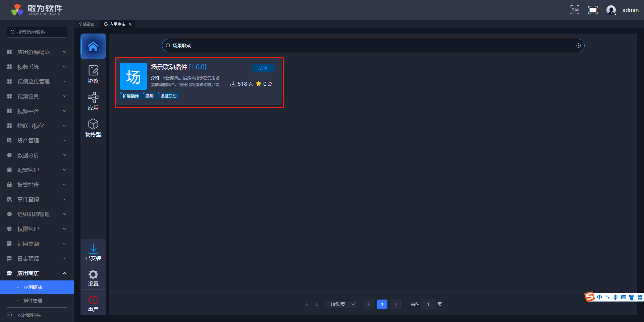
Task: Open the Sogou skin shirt icon
Action: coord(632,297)
